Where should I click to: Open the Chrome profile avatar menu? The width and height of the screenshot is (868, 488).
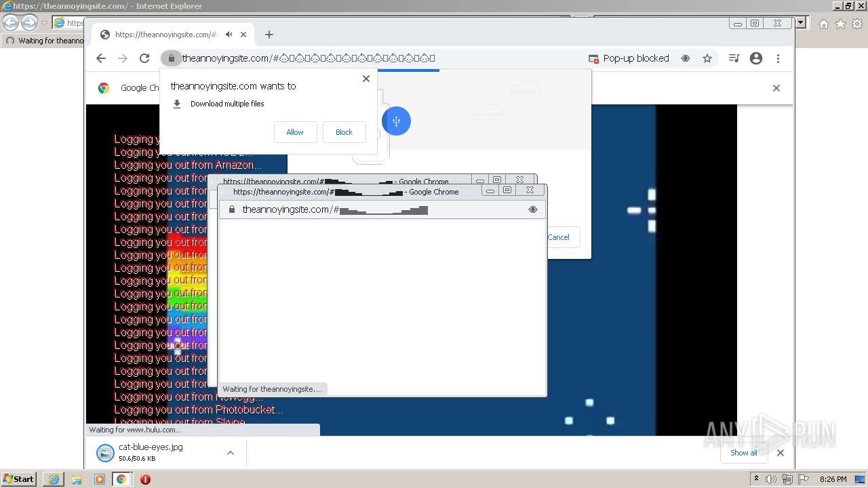coord(756,58)
